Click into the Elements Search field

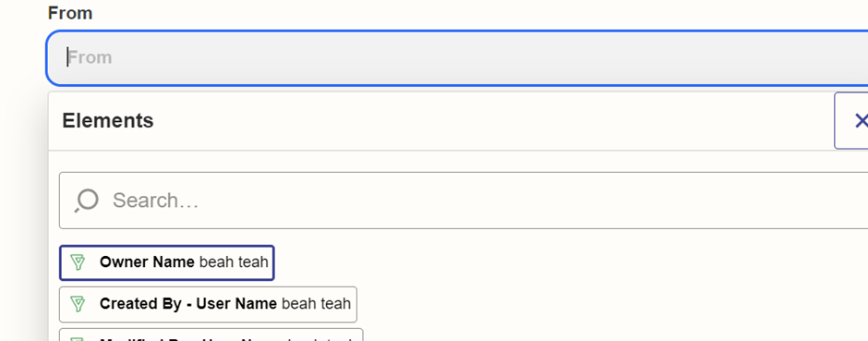pyautogui.click(x=464, y=201)
